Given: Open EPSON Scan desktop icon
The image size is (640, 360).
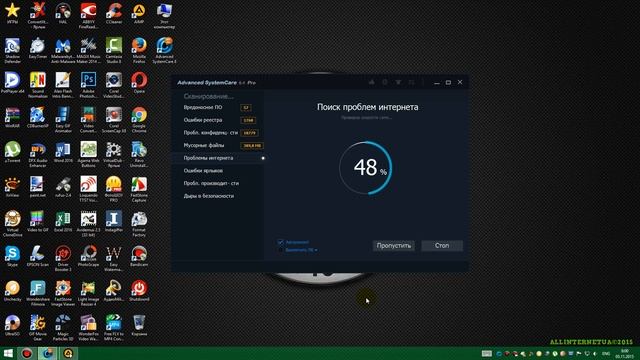Looking at the screenshot, I should pos(38,256).
